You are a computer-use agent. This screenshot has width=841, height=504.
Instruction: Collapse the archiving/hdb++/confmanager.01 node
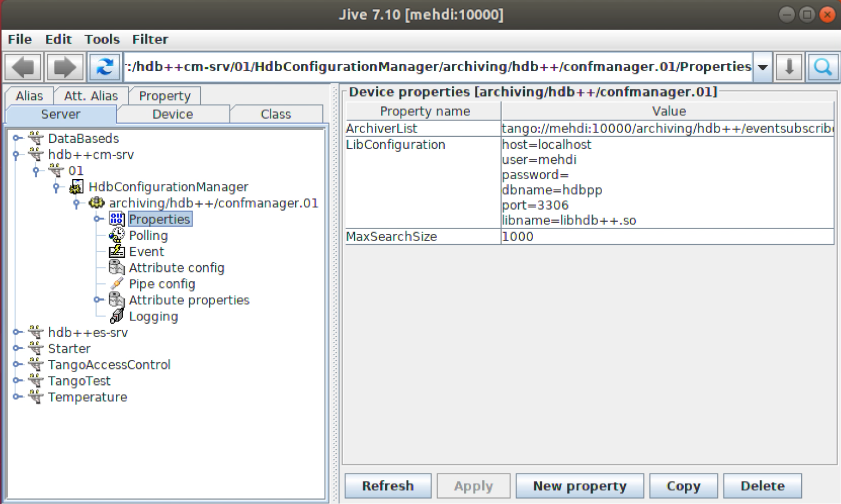[x=77, y=204]
